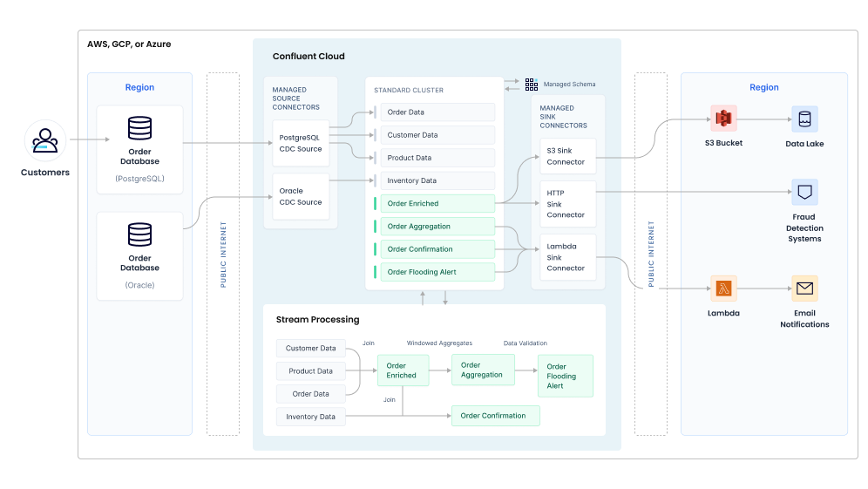Screen dimensions: 868x489
Task: Select the Lambda Sink Connector box
Action: [x=568, y=257]
